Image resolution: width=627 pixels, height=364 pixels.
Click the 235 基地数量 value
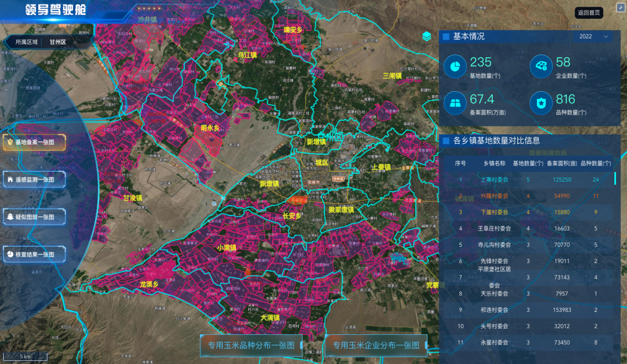tap(481, 62)
